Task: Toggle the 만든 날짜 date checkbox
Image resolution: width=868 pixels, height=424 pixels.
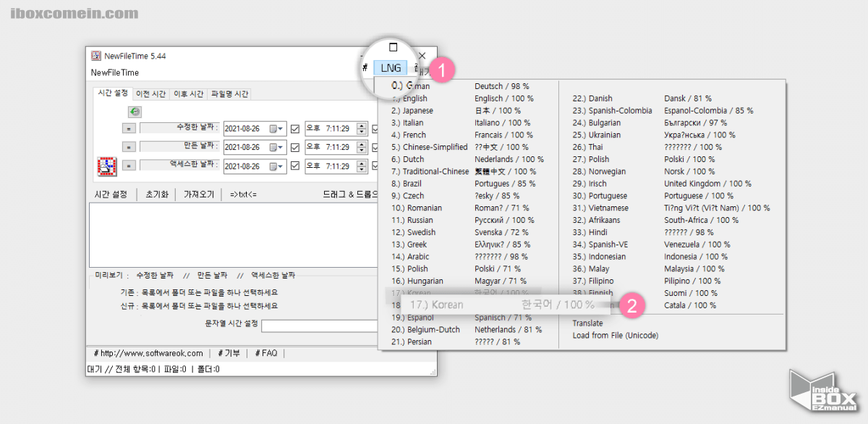Action: (x=294, y=147)
